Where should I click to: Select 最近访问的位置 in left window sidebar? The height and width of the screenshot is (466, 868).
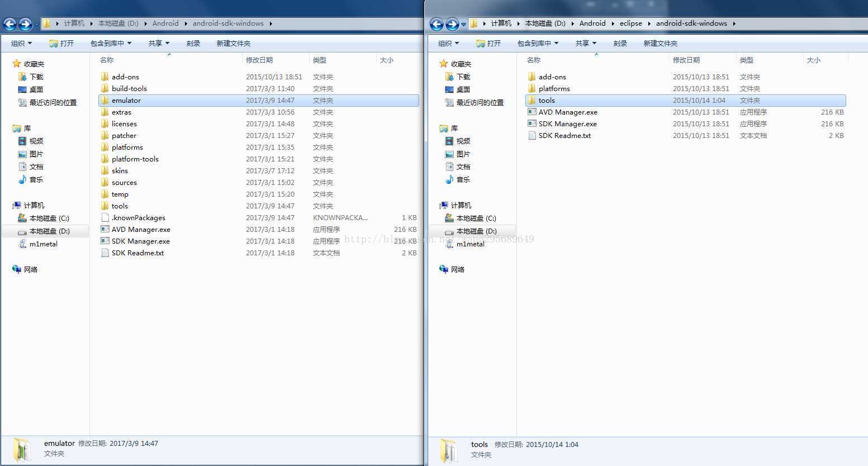(53, 103)
